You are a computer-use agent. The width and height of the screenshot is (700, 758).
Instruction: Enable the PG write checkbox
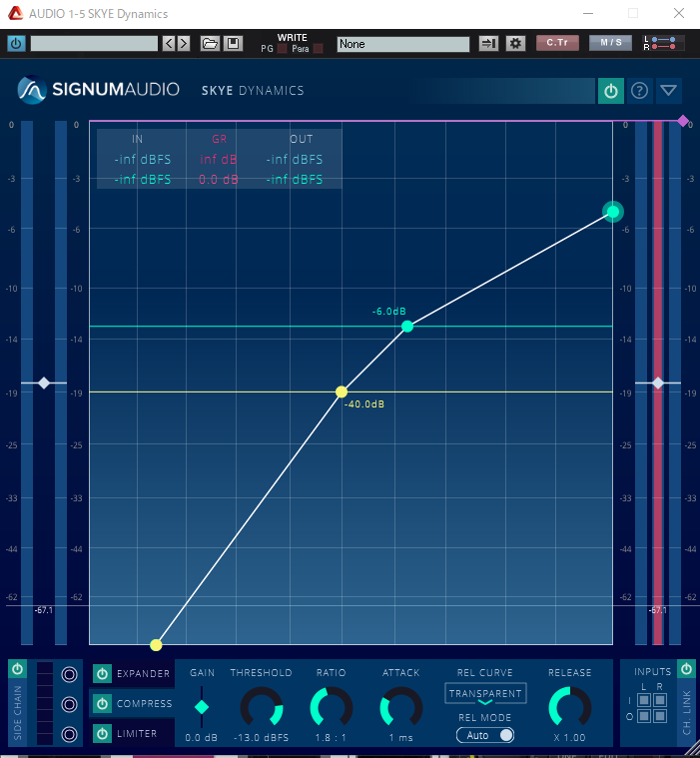click(x=283, y=48)
